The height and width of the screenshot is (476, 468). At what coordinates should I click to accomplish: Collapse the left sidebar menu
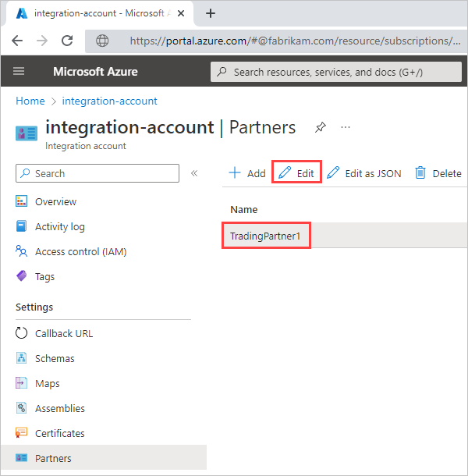click(194, 173)
